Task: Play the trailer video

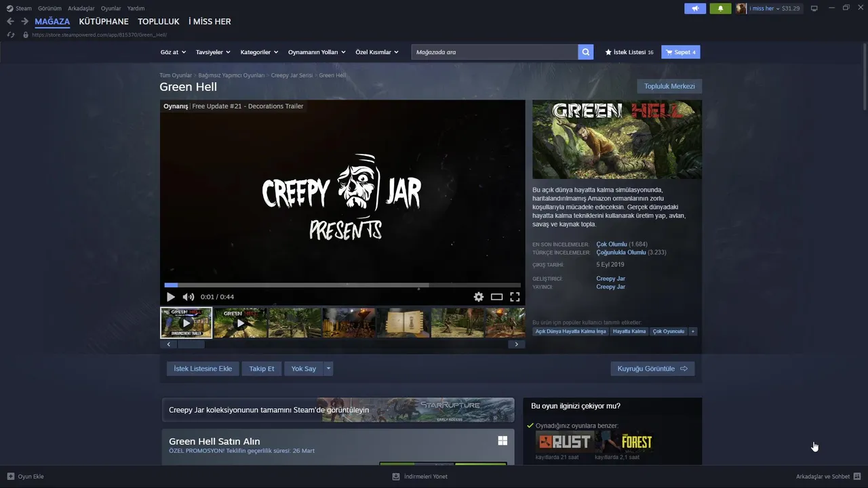Action: [170, 297]
